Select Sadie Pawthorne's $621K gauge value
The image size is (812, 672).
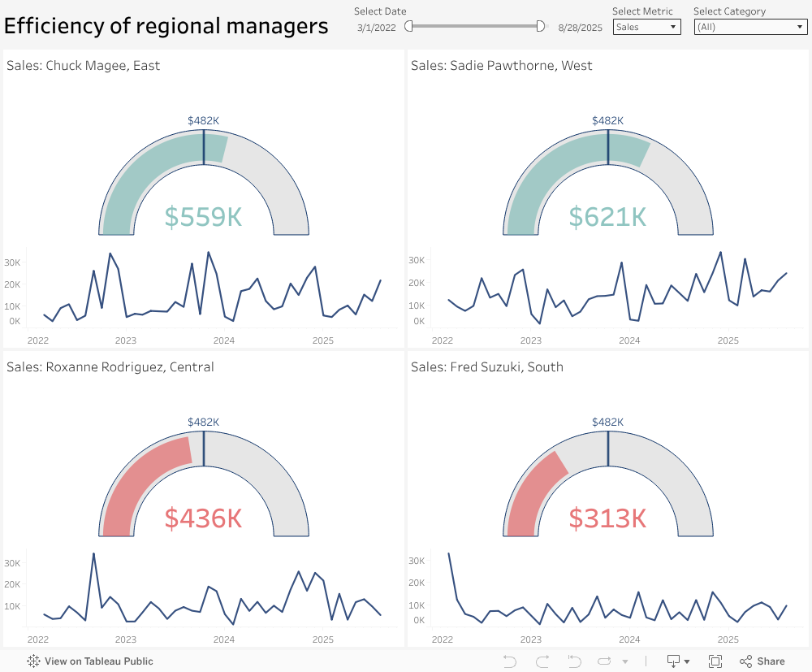tap(607, 217)
